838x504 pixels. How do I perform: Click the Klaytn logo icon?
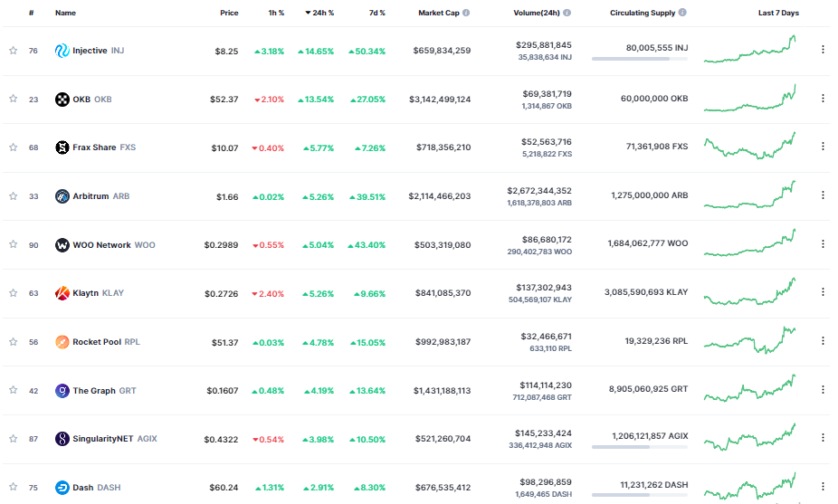point(62,293)
